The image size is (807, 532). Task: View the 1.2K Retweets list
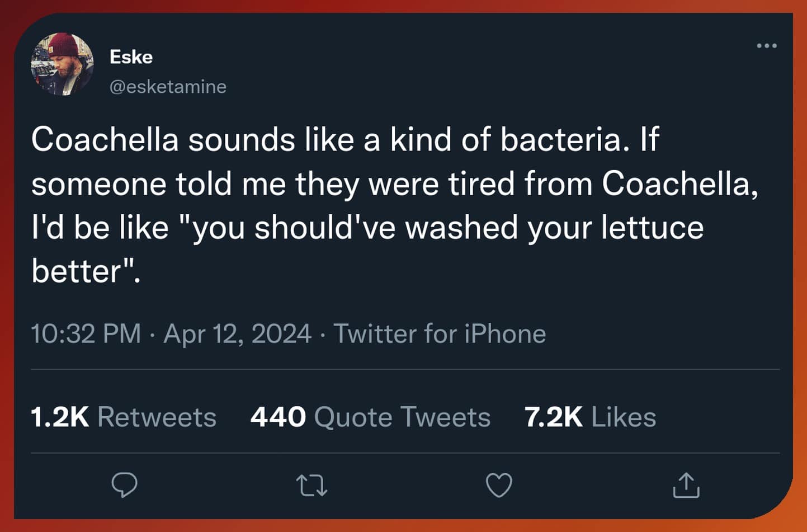click(123, 417)
